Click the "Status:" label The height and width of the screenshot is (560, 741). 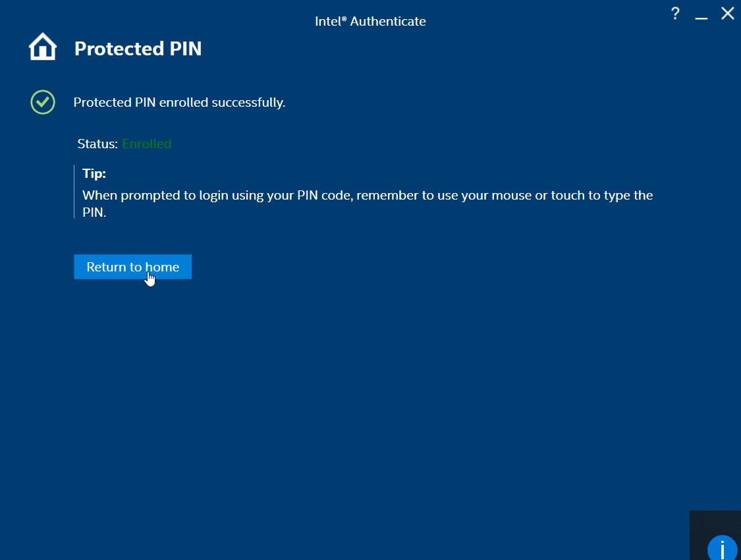[97, 144]
